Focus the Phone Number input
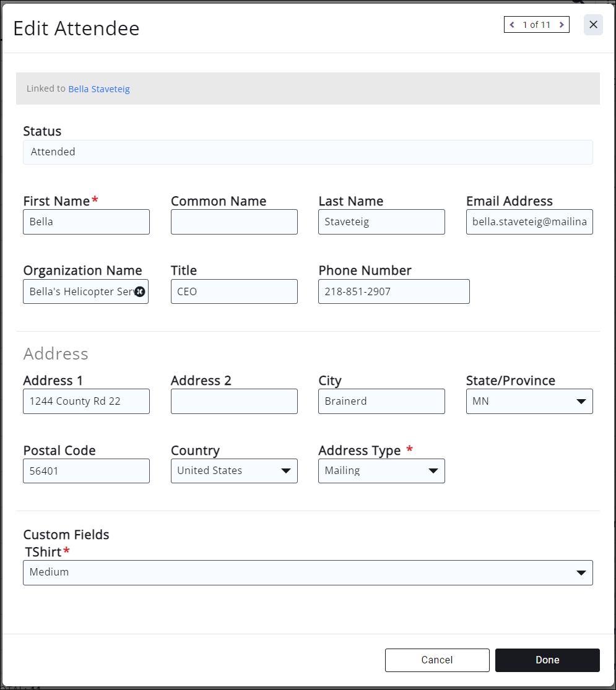 [394, 291]
